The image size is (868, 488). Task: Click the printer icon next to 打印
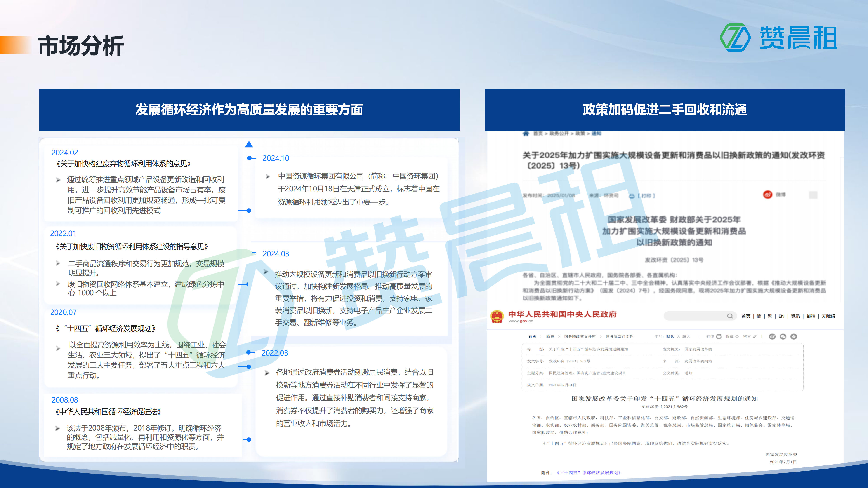pos(718,336)
